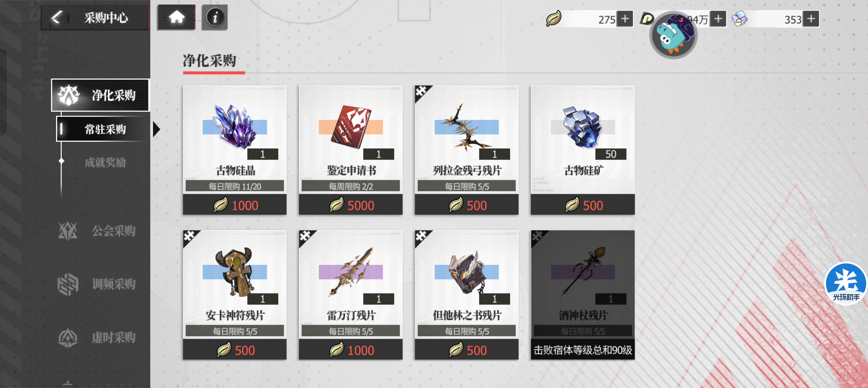
Task: Select the 常驻采购 sub-item
Action: (103, 129)
